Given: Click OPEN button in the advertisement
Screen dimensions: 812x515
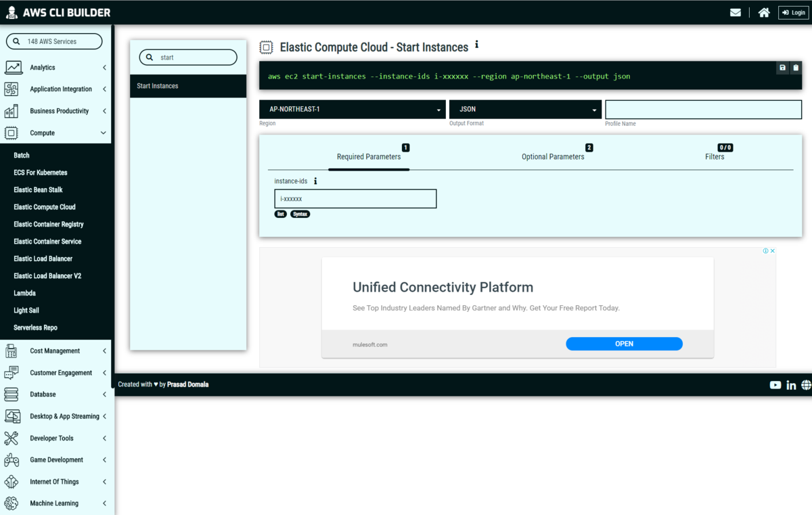Looking at the screenshot, I should pos(624,344).
